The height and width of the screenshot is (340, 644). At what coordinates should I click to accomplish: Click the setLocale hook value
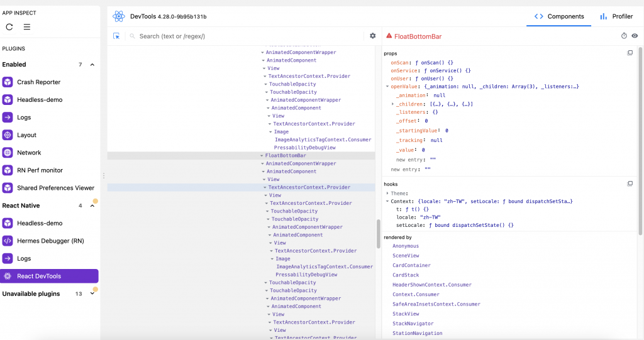tap(472, 226)
